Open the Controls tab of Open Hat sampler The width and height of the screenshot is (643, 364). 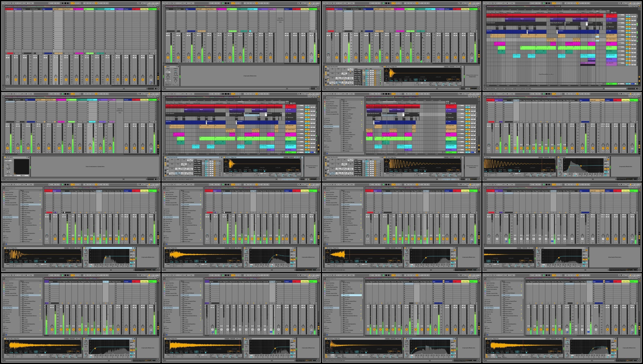tap(72, 339)
